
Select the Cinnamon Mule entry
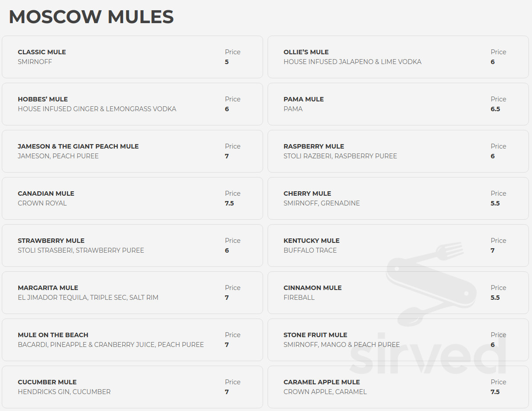click(398, 292)
